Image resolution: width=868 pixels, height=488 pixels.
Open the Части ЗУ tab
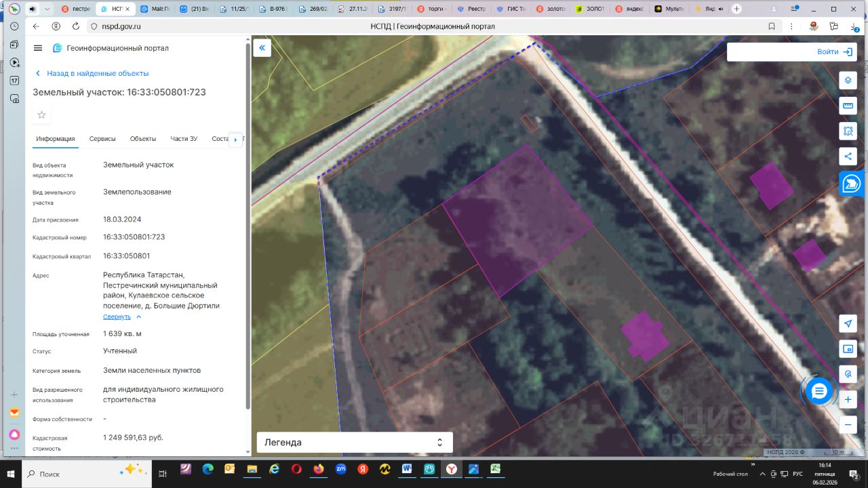click(x=184, y=139)
